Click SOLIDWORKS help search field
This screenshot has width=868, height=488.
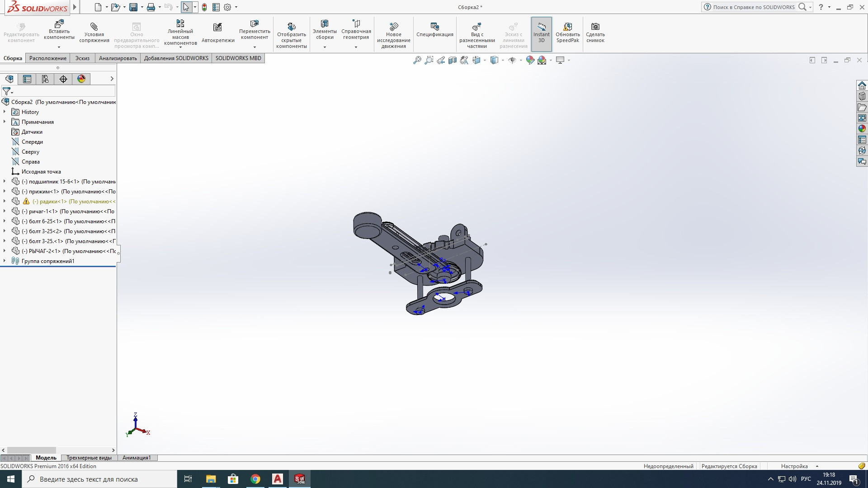(753, 7)
